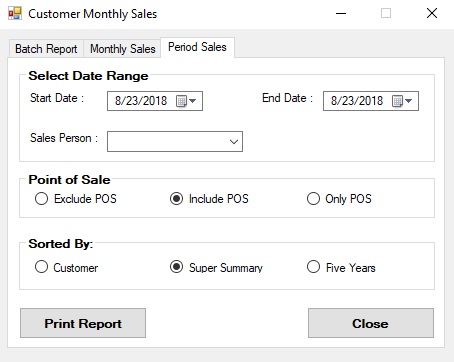Click the Sorted By: group label
The width and height of the screenshot is (454, 362).
click(x=61, y=244)
